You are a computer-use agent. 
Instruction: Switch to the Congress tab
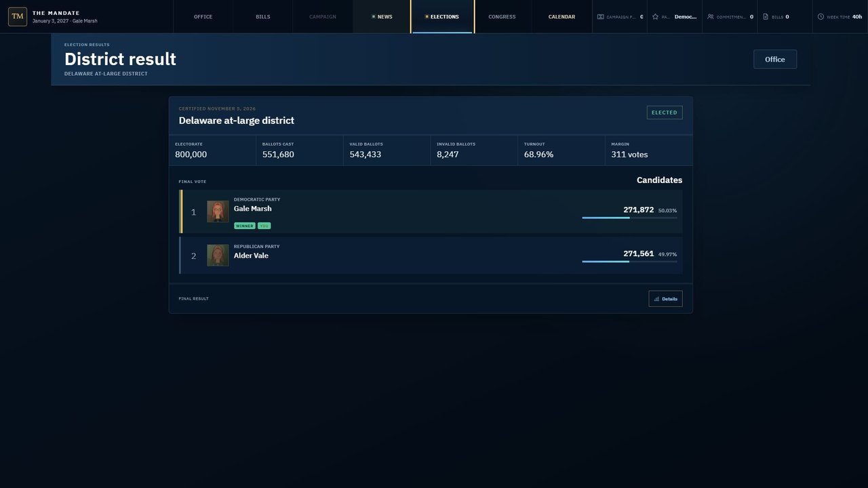pos(502,16)
